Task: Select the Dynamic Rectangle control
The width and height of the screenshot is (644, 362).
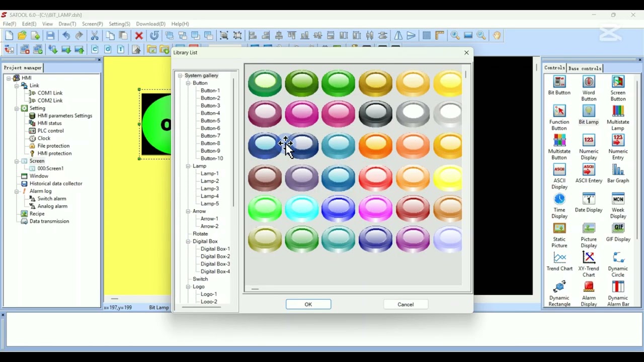Action: pyautogui.click(x=559, y=294)
